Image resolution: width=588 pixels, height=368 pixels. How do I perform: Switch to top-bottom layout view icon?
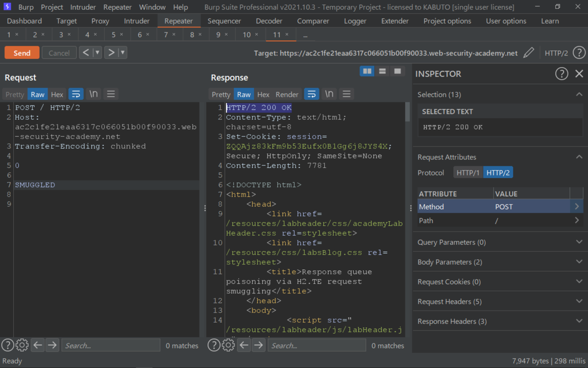pyautogui.click(x=382, y=72)
